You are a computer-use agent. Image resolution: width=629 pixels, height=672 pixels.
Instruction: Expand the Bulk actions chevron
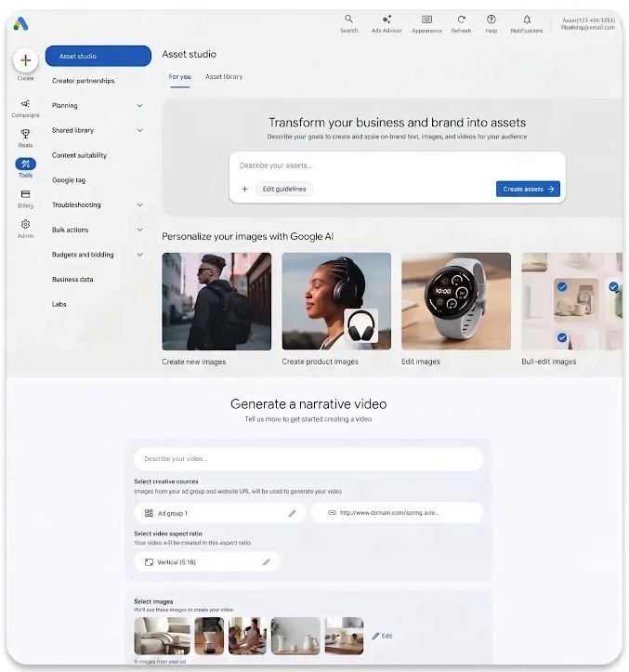click(x=139, y=230)
